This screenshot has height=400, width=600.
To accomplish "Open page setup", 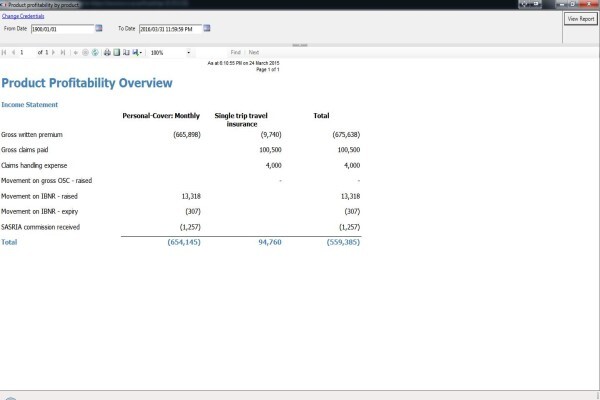I will click(126, 52).
